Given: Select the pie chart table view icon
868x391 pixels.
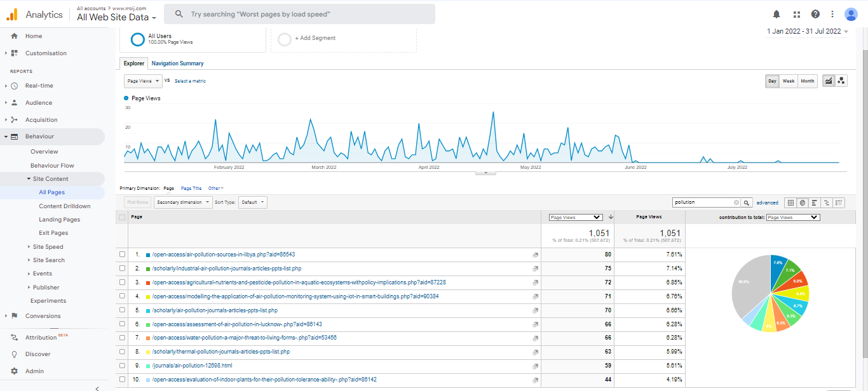Looking at the screenshot, I should tap(803, 202).
